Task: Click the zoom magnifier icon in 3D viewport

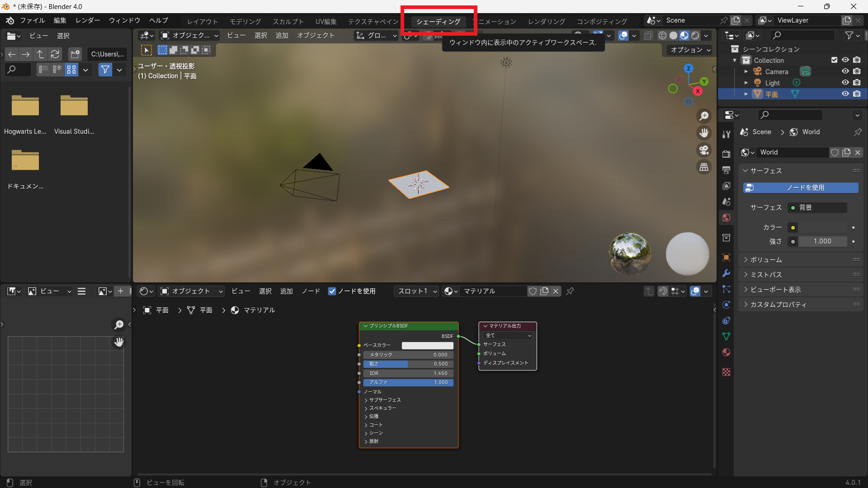Action: pyautogui.click(x=704, y=116)
